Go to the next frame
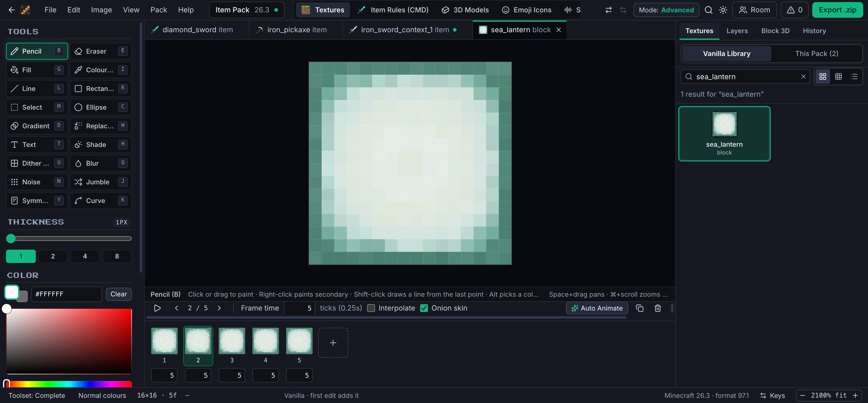The image size is (868, 403). [x=219, y=308]
